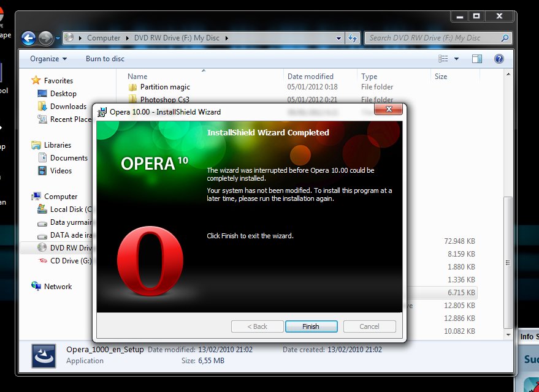Open the address bar history dropdown

point(338,39)
